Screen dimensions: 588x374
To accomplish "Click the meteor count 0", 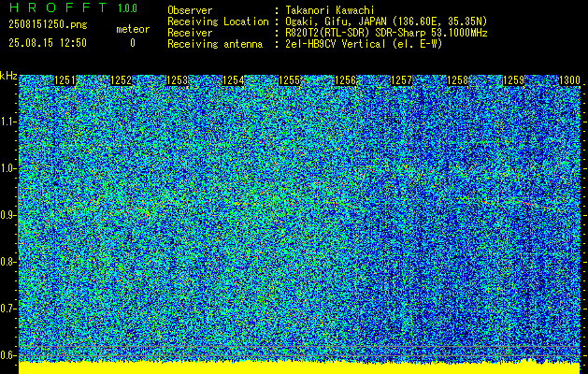I will (x=133, y=43).
